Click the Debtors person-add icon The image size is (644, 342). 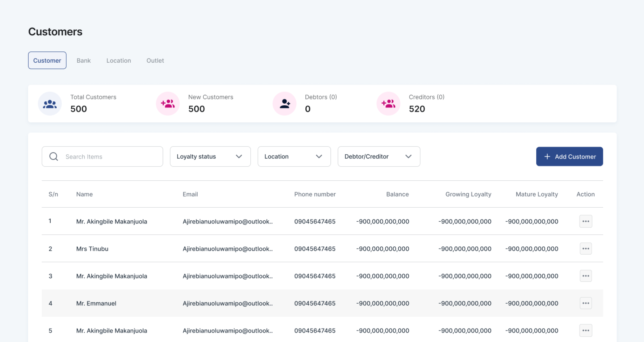coord(284,104)
